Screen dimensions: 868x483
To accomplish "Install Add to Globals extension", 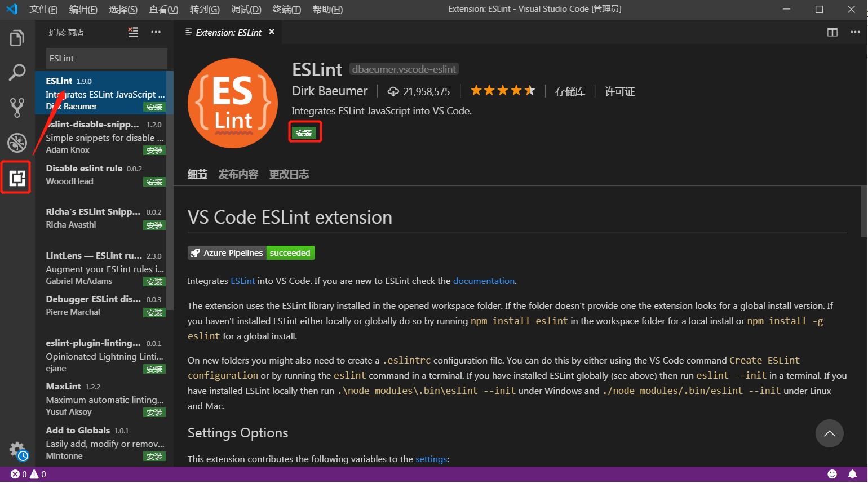I will [154, 457].
